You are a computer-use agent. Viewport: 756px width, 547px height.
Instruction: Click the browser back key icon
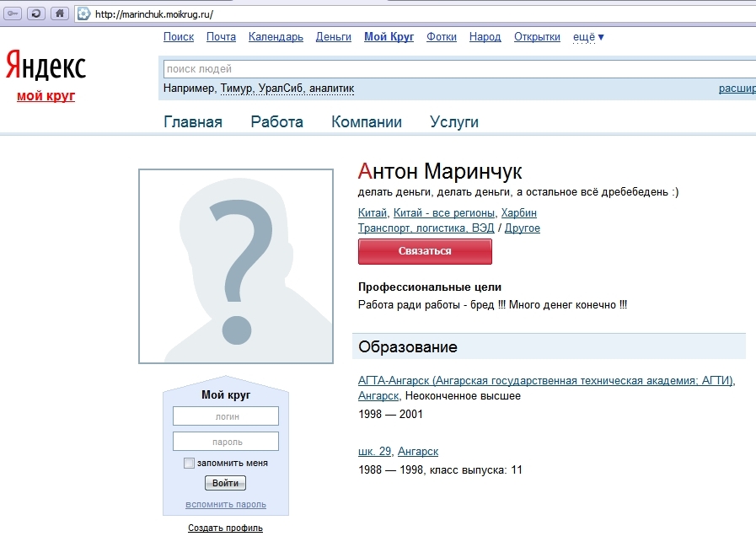13,13
